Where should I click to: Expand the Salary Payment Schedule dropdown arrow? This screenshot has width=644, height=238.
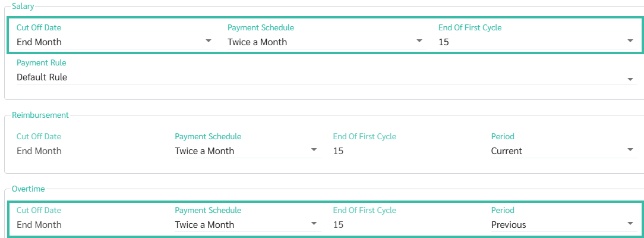coord(419,41)
